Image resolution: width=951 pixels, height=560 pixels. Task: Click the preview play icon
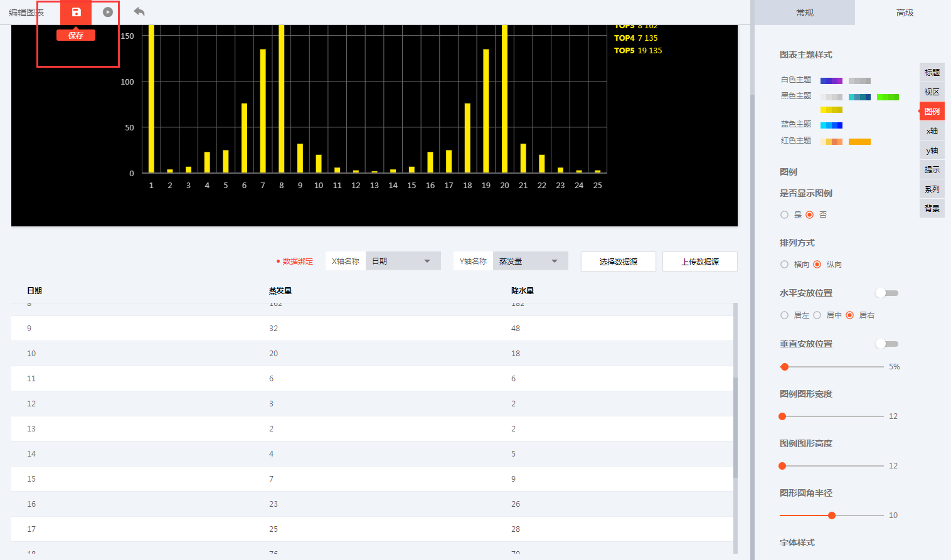[x=108, y=12]
